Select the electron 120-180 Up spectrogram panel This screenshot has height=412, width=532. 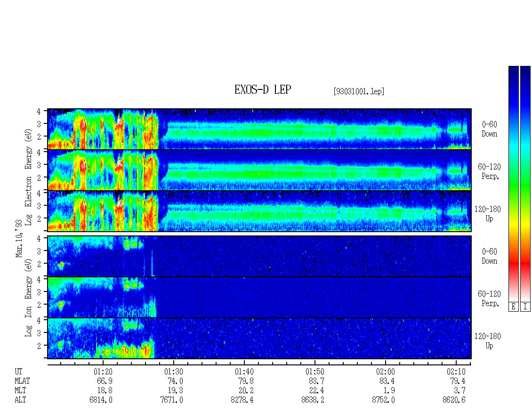point(259,211)
